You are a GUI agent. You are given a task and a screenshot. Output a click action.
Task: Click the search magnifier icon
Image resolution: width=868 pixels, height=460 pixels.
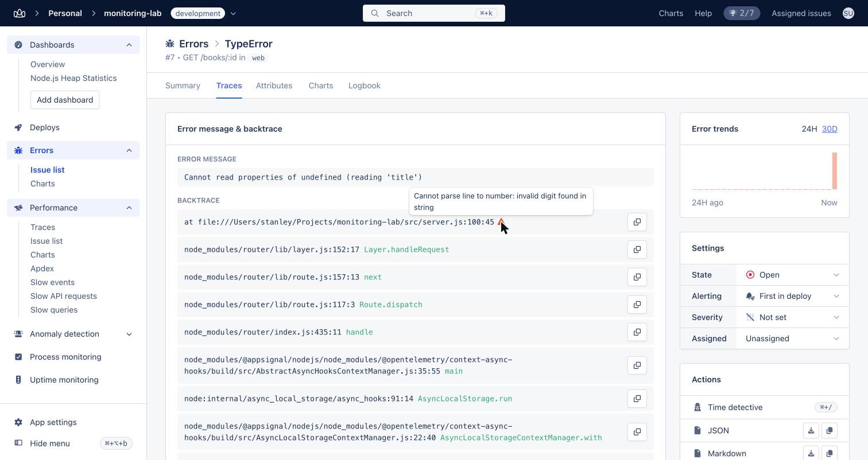(375, 13)
